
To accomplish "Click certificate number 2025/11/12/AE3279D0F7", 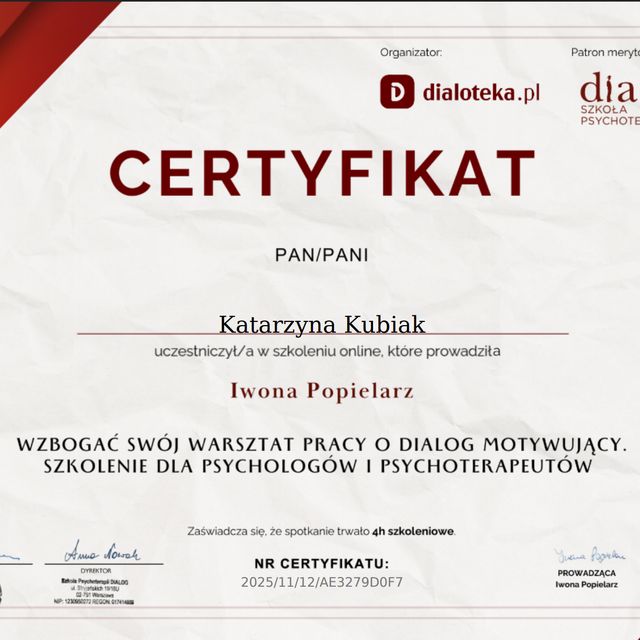I will pyautogui.click(x=322, y=582).
